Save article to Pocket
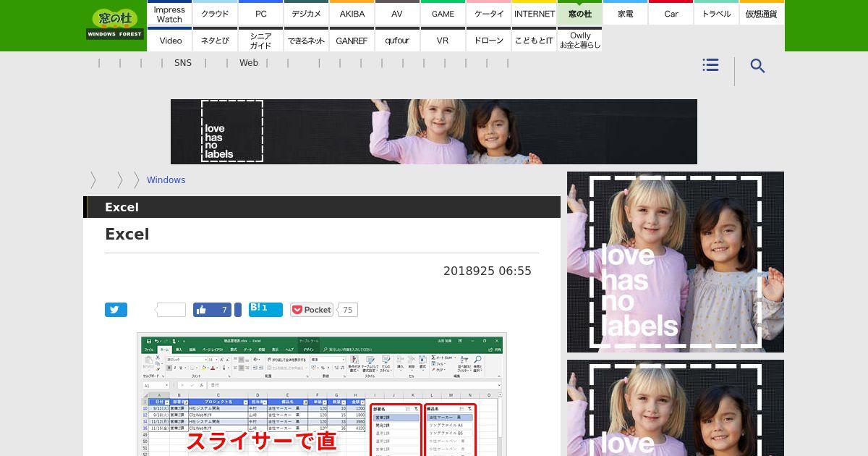 tap(312, 310)
